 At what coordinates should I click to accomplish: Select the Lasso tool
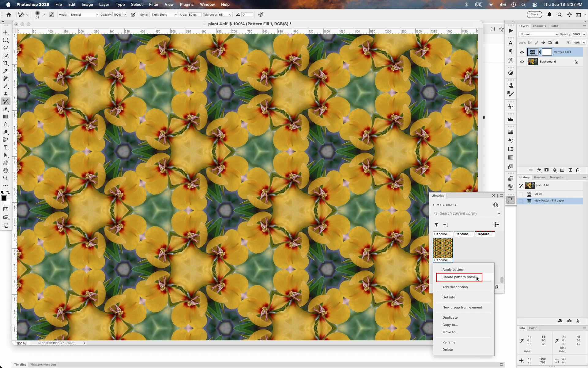click(6, 48)
